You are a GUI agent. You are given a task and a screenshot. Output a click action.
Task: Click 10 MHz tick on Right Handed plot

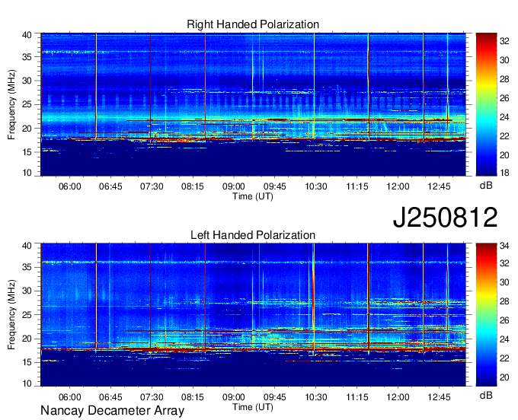(27, 173)
